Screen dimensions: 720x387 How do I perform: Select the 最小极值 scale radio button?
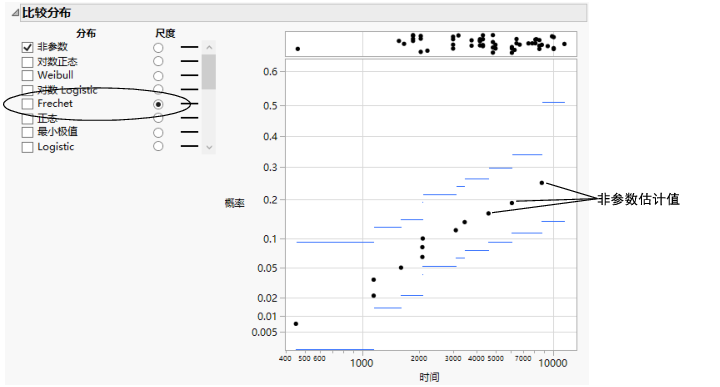point(158,133)
